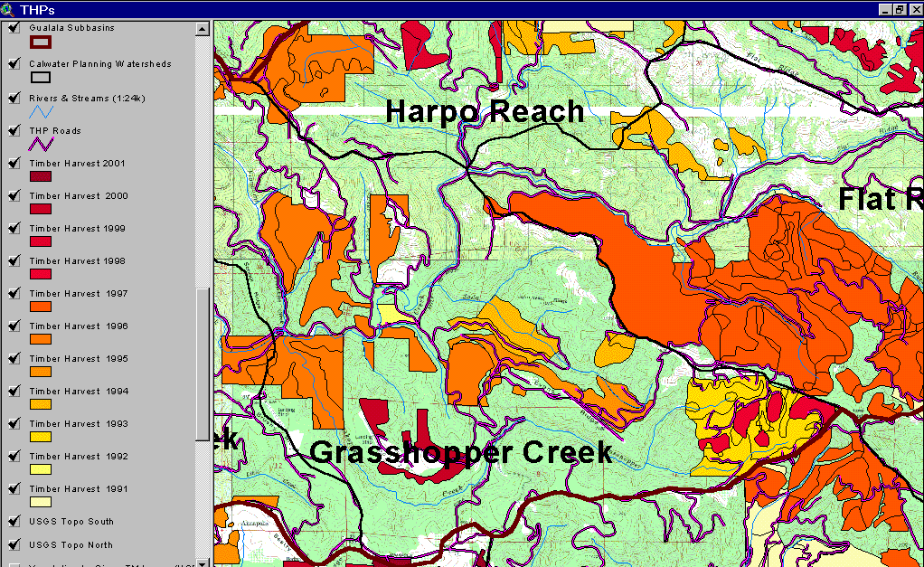The width and height of the screenshot is (924, 567).
Task: Click the "Timber Harvest 1993" layer name
Action: pos(79,423)
